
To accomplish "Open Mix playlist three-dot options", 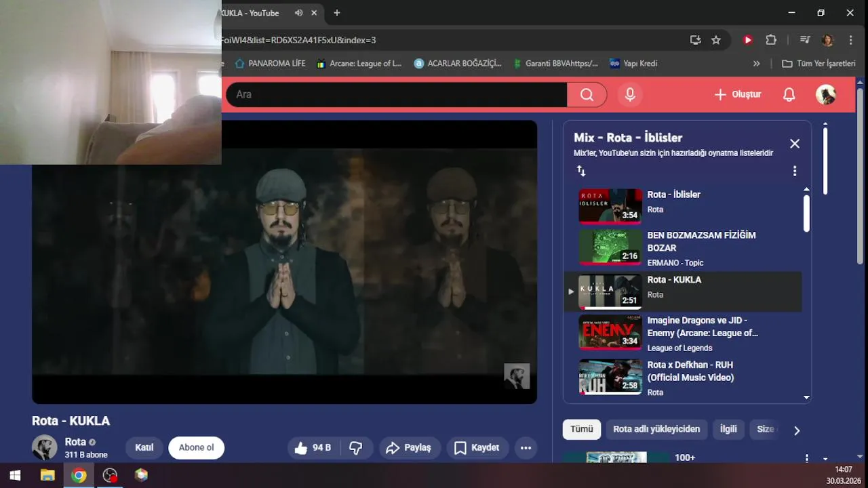I will click(x=795, y=171).
